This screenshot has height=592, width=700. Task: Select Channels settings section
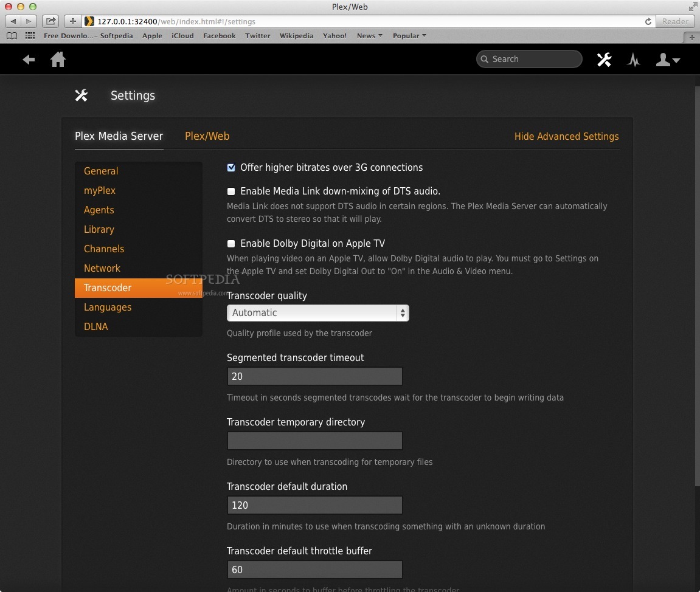pyautogui.click(x=139, y=249)
